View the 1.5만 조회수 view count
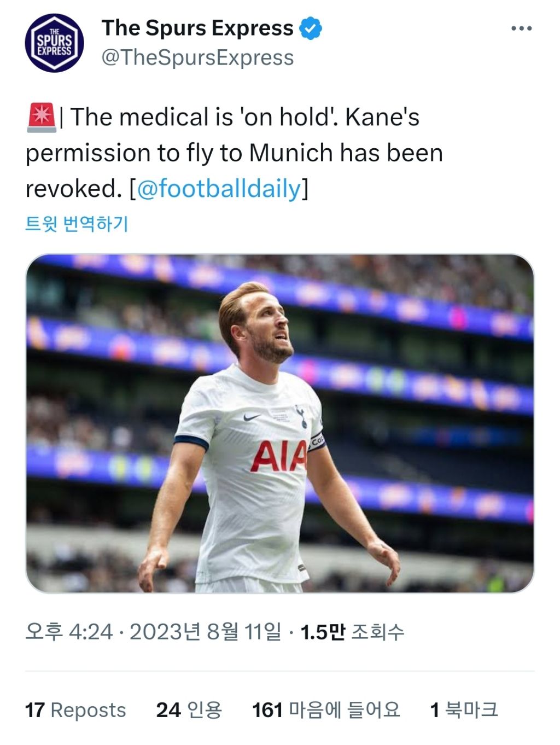The height and width of the screenshot is (745, 560). (x=353, y=632)
